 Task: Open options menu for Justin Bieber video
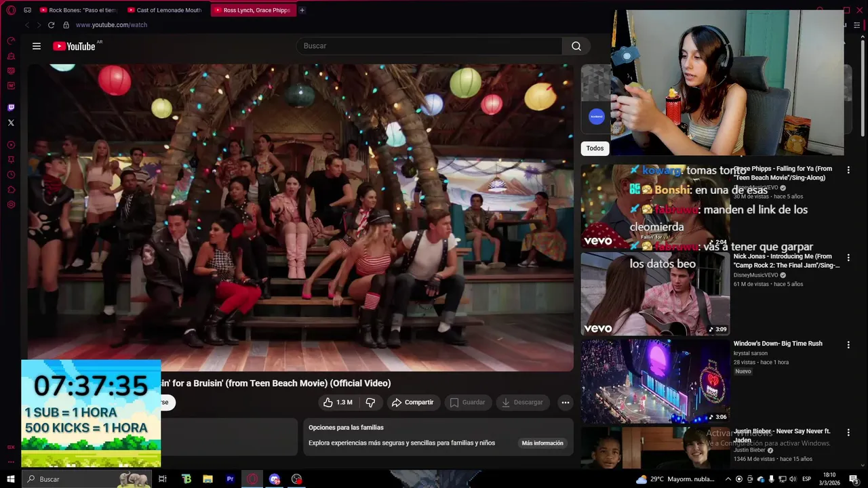point(848,432)
